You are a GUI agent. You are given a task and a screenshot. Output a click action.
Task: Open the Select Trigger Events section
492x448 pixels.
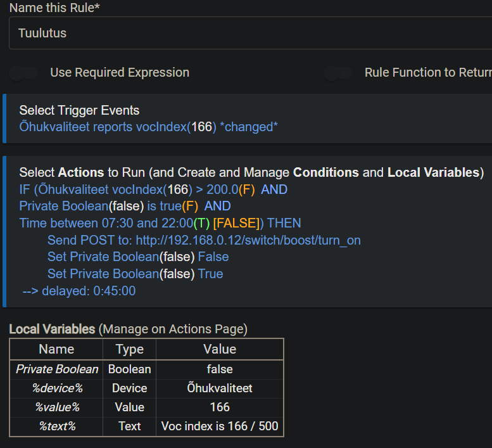(x=79, y=110)
